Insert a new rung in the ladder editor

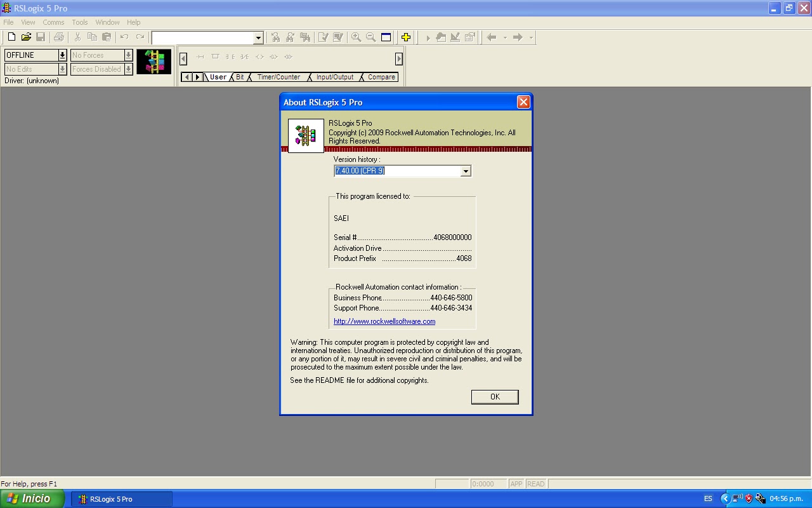(x=200, y=57)
